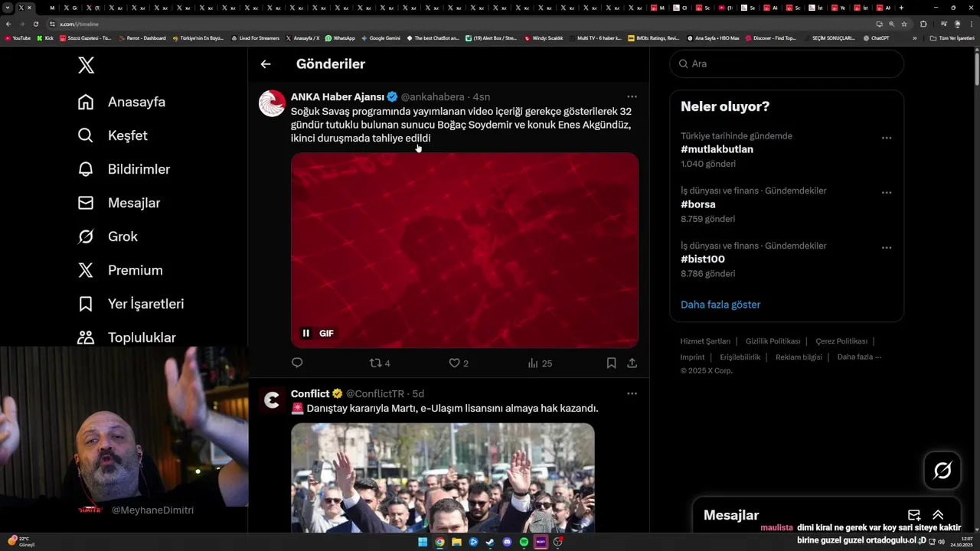Click the Ara search field

[x=787, y=64]
